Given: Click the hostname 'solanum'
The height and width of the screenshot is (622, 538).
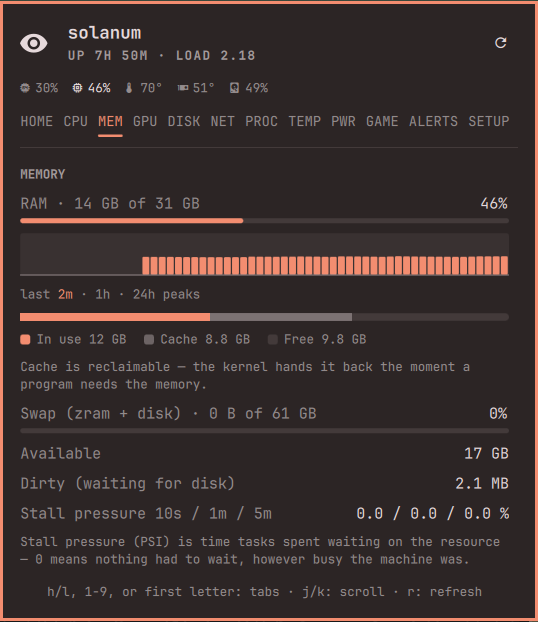Looking at the screenshot, I should 104,33.
